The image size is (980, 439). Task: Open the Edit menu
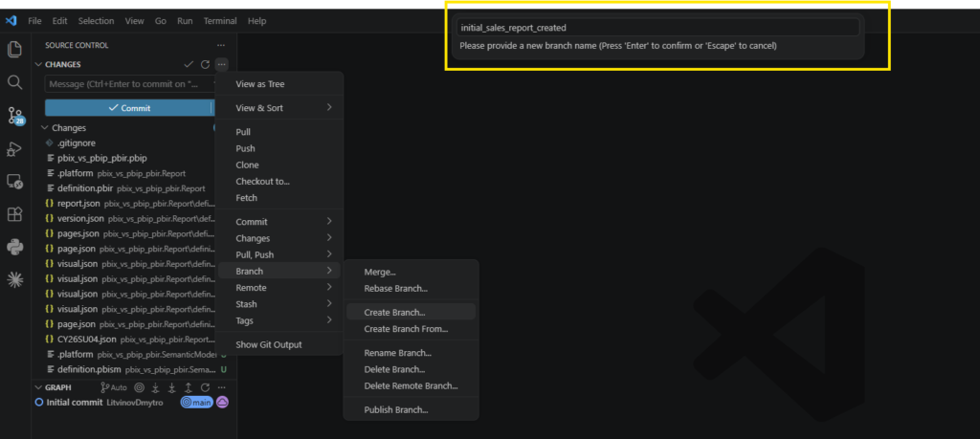[60, 21]
